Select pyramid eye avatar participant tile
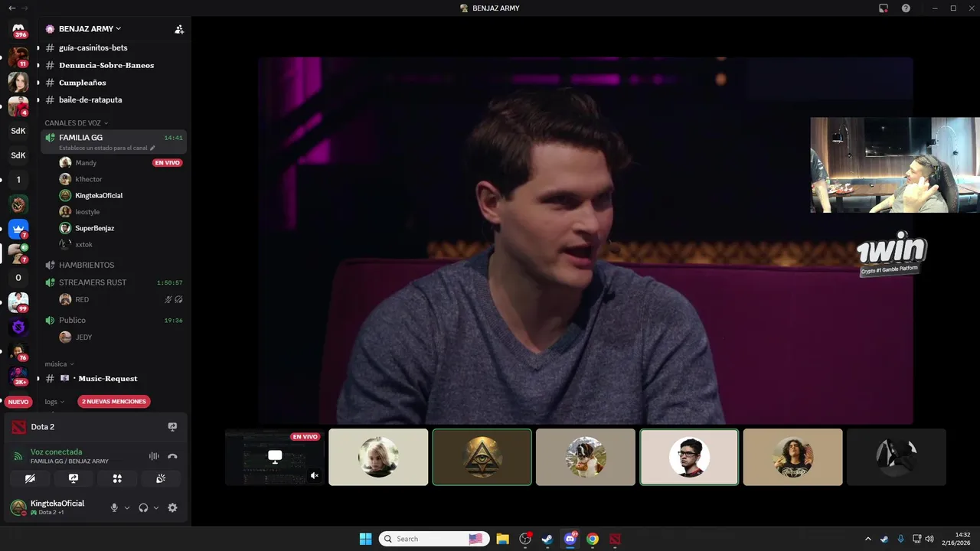This screenshot has width=980, height=551. pyautogui.click(x=482, y=457)
